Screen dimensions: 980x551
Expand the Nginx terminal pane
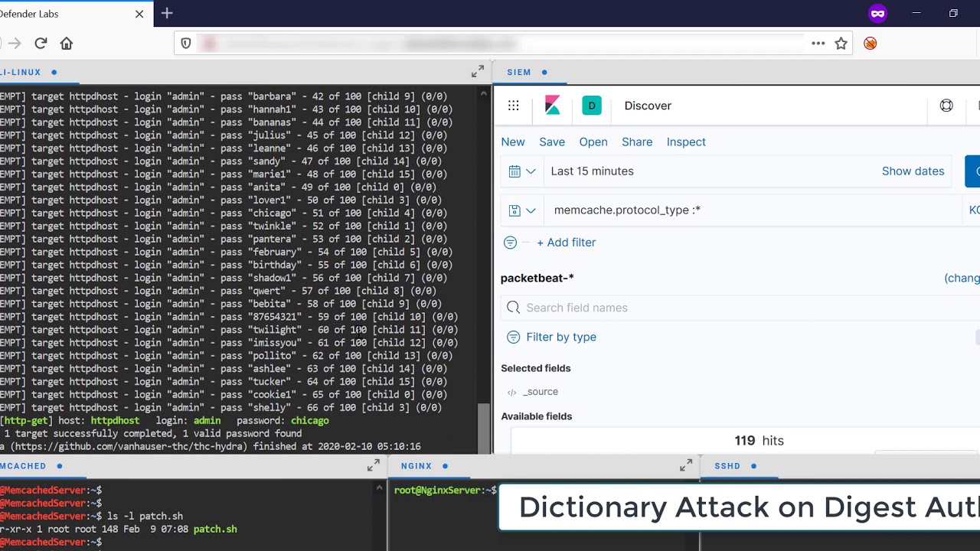click(x=686, y=465)
